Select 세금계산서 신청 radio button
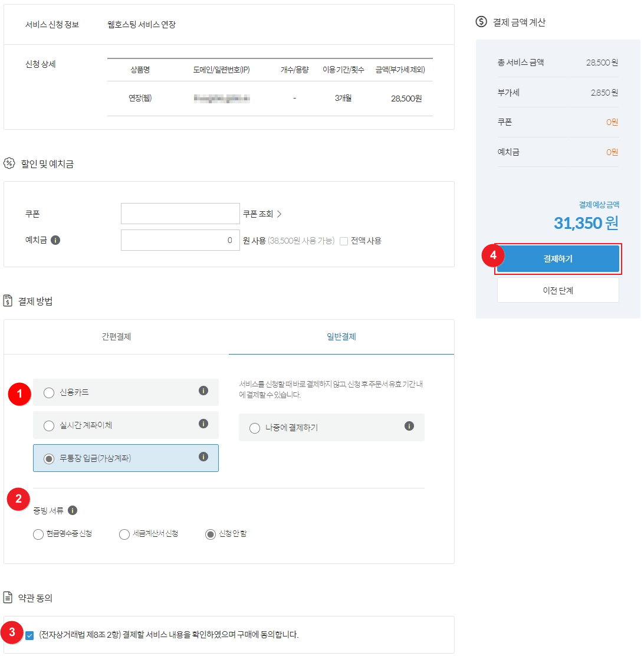The width and height of the screenshot is (644, 656). (x=124, y=534)
